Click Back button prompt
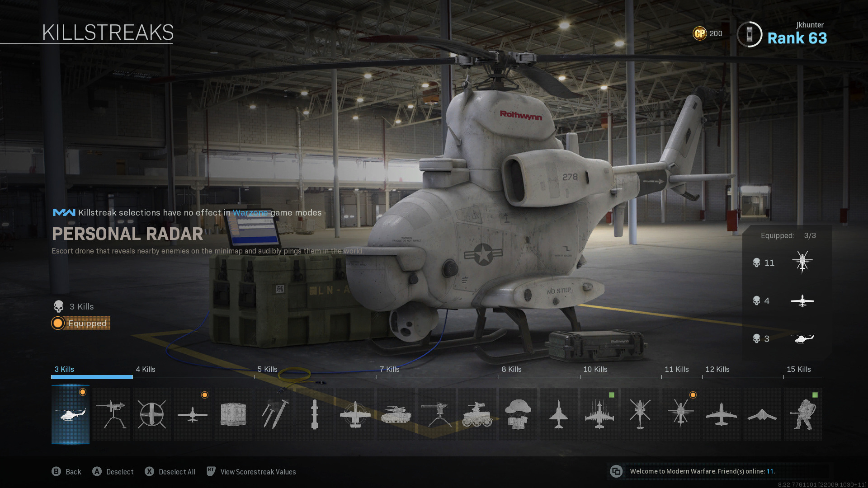The height and width of the screenshot is (488, 868). [x=66, y=472]
